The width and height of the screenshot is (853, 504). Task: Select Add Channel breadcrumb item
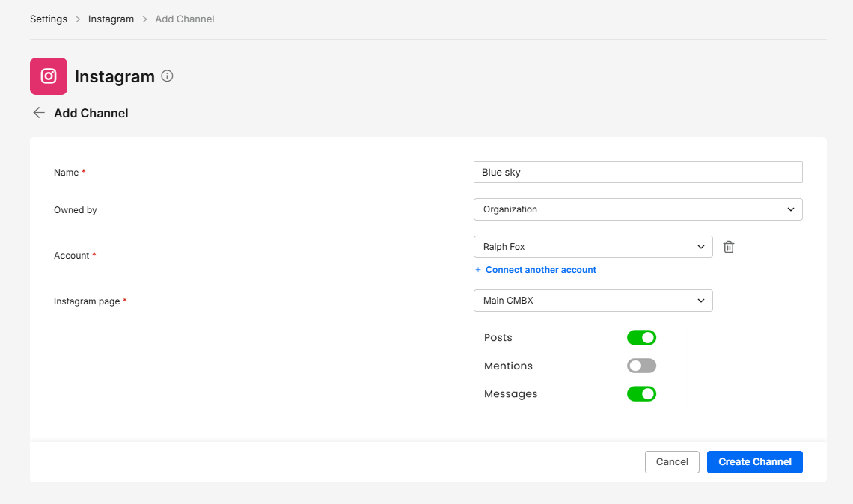point(184,19)
